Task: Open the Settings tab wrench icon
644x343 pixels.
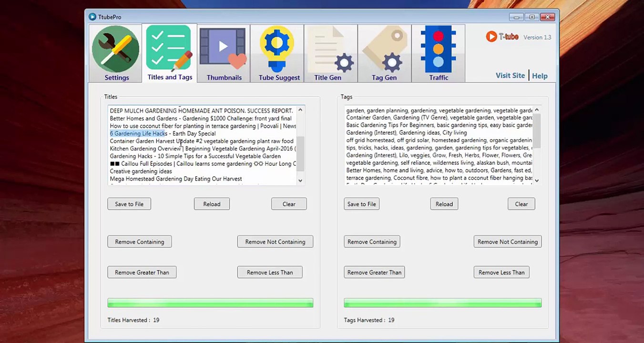Action: (116, 49)
